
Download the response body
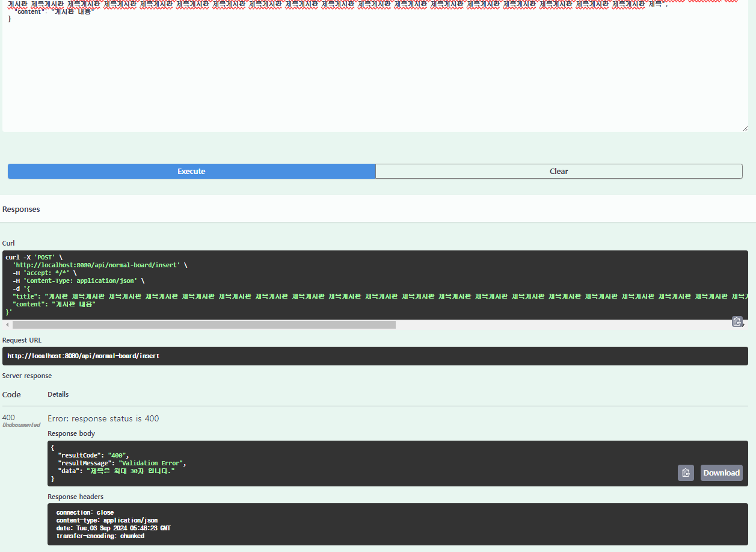pyautogui.click(x=721, y=473)
